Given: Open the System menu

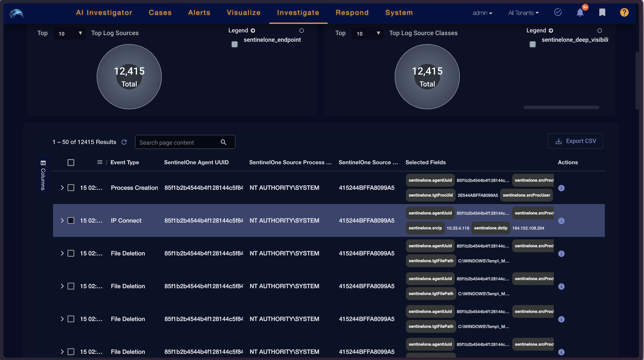Looking at the screenshot, I should point(399,13).
